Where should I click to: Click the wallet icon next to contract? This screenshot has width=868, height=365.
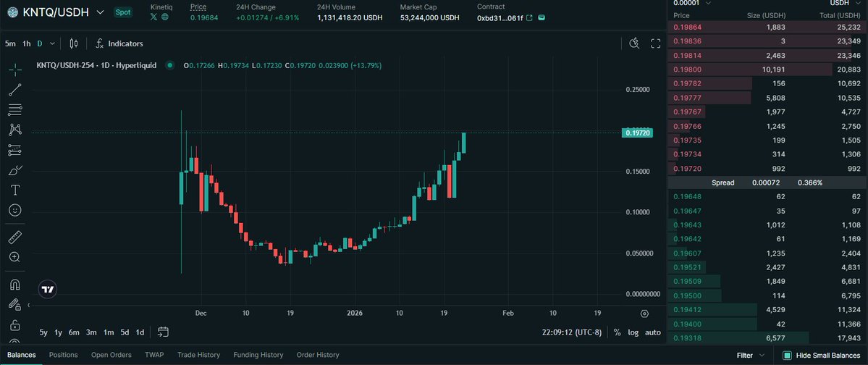pos(542,17)
